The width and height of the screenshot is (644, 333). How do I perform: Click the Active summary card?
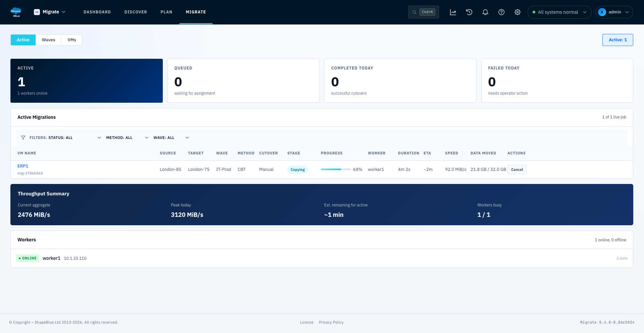[x=87, y=81]
